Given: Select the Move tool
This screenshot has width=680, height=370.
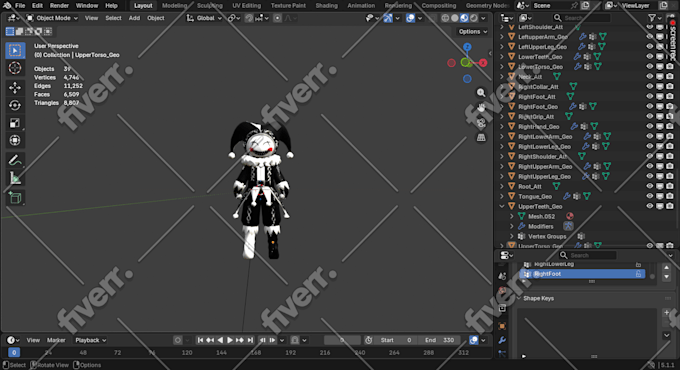Looking at the screenshot, I should pos(15,88).
